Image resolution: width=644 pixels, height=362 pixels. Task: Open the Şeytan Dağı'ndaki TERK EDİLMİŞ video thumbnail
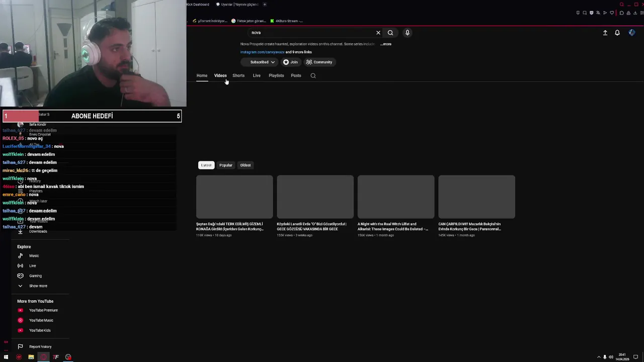pos(234,197)
